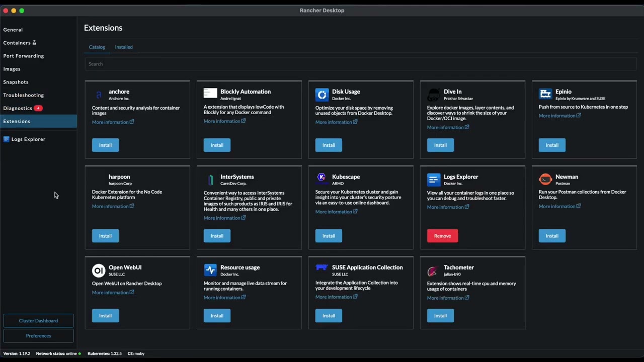Focus the extensions Search field

pyautogui.click(x=361, y=64)
